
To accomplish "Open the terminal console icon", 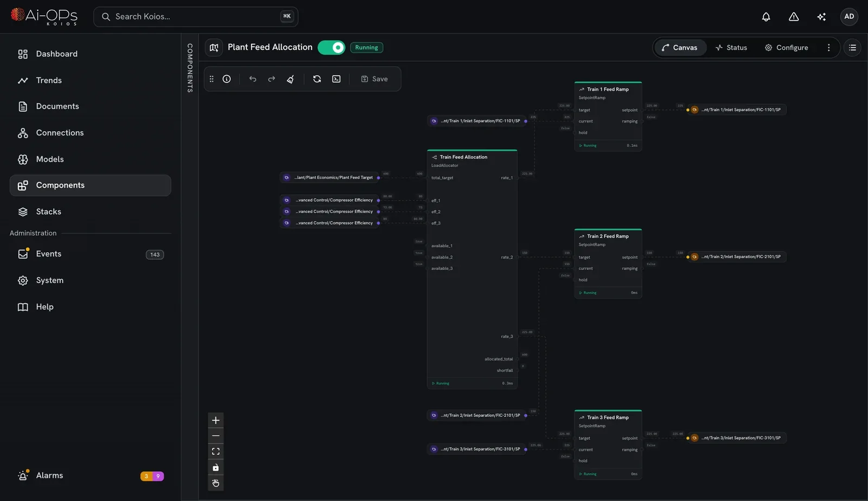I will pos(336,79).
